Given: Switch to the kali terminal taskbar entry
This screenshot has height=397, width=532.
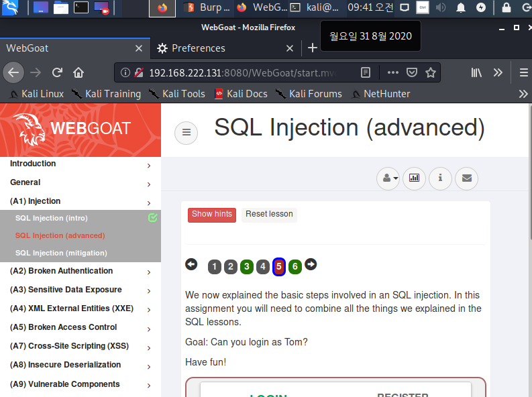Looking at the screenshot, I should 315,7.
